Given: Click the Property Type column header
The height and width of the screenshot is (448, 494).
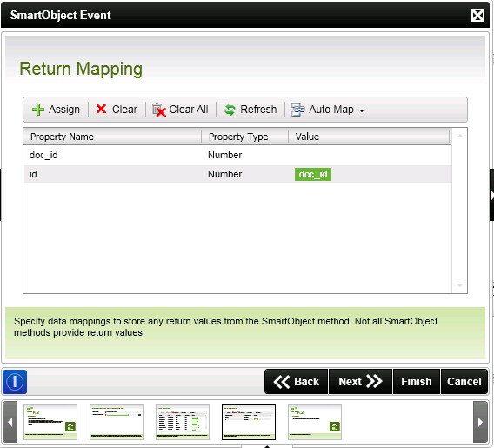Looking at the screenshot, I should [x=244, y=137].
